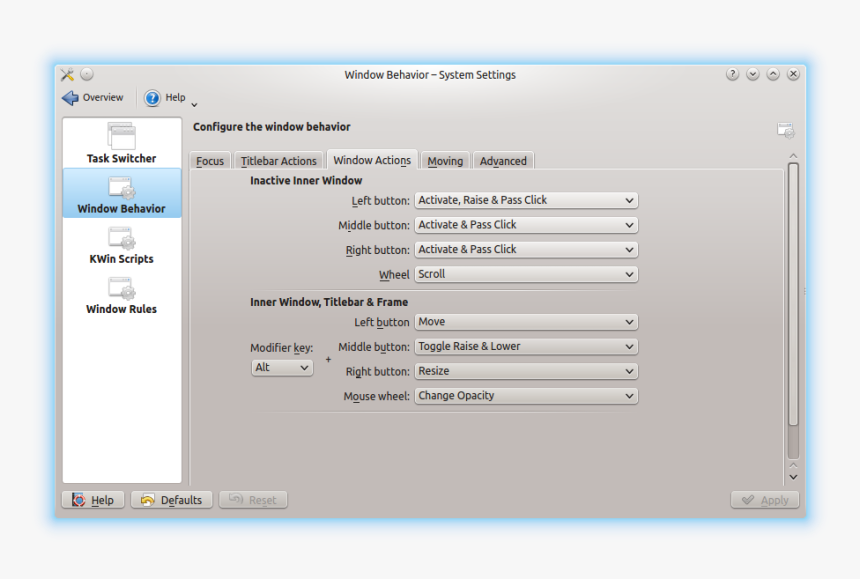The width and height of the screenshot is (860, 579).
Task: Click the vertical scrollbar on the right
Action: [793, 300]
